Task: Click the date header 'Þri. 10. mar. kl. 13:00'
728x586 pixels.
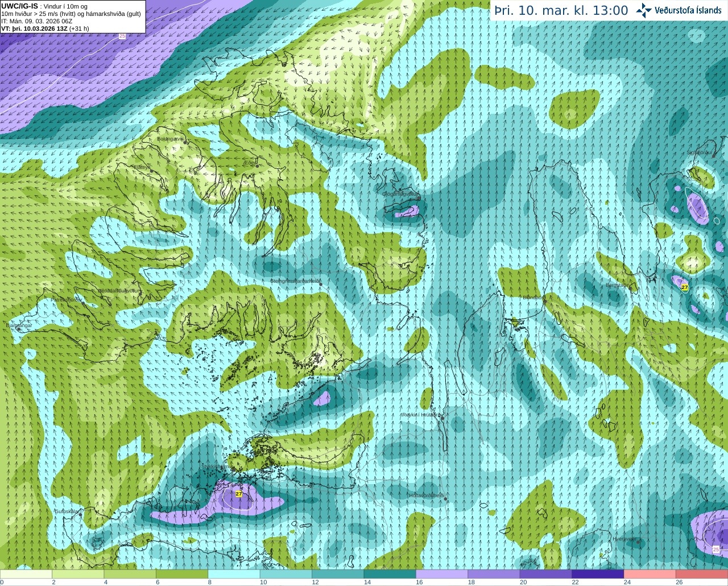Action: coord(561,10)
